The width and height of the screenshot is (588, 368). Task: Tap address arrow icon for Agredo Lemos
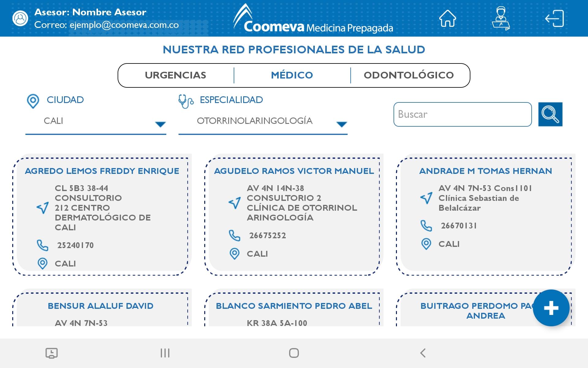click(43, 208)
